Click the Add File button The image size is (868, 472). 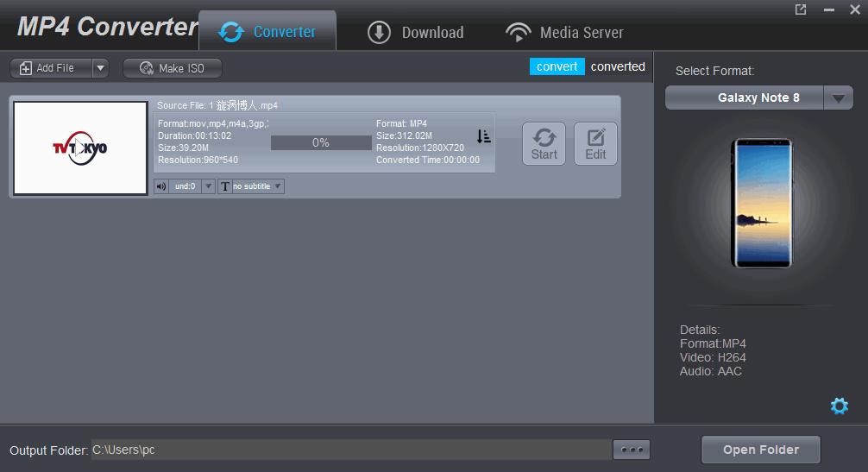(51, 68)
